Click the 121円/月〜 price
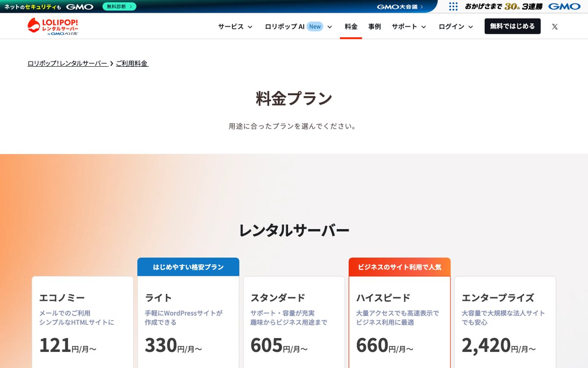Screen dimensions: 588x368 [x=68, y=345]
